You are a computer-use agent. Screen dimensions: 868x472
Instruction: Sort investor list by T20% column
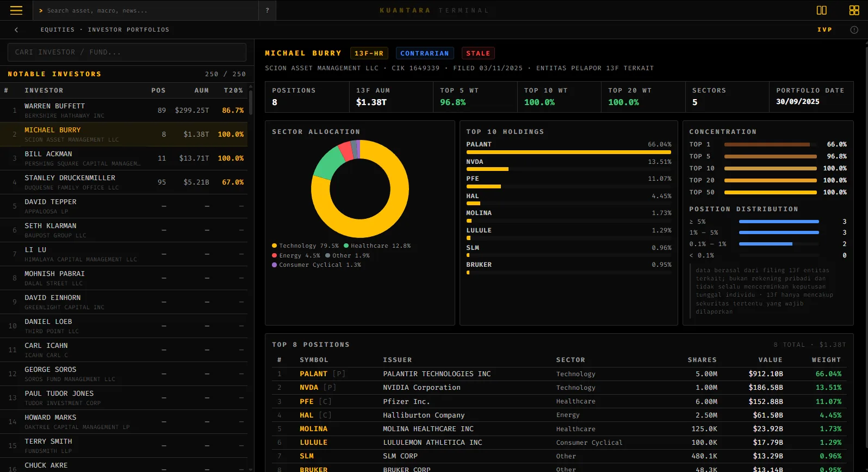click(234, 90)
